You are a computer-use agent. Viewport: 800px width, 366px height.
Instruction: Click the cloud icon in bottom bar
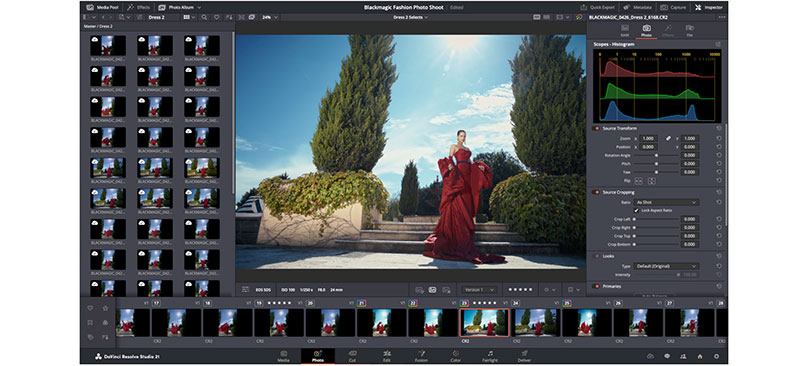coord(650,356)
